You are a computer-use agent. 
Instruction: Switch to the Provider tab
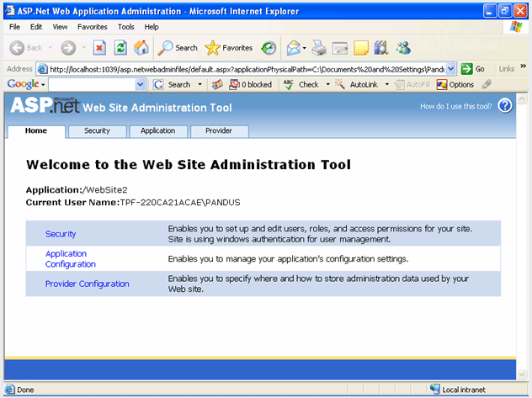219,131
